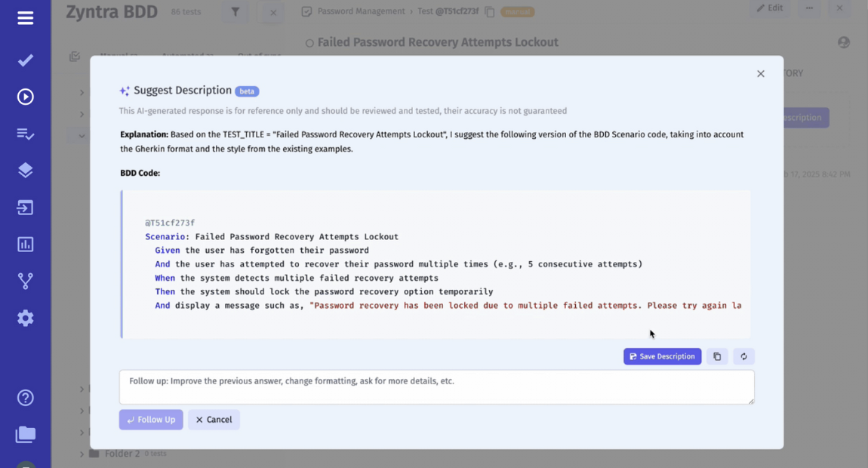868x468 pixels.
Task: Click the Help question-mark icon in sidebar
Action: coord(25,397)
